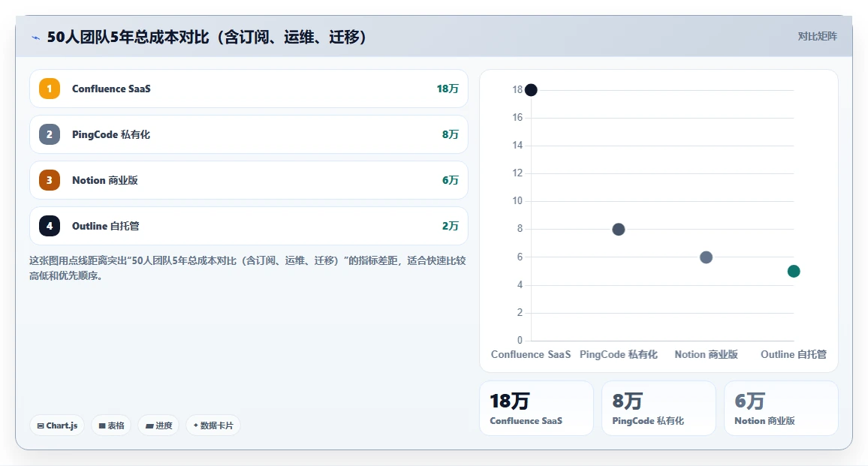Click the brown rank 3 badge
868x466 pixels.
coord(50,180)
